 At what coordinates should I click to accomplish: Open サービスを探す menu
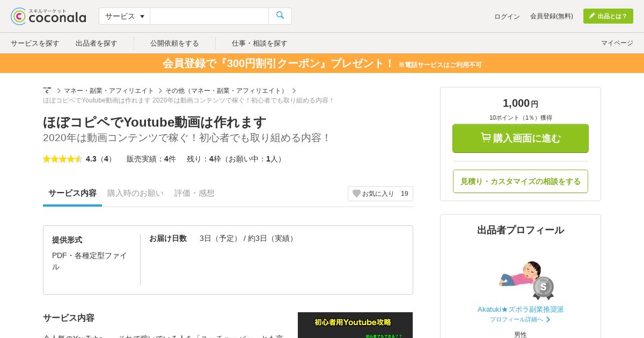35,43
